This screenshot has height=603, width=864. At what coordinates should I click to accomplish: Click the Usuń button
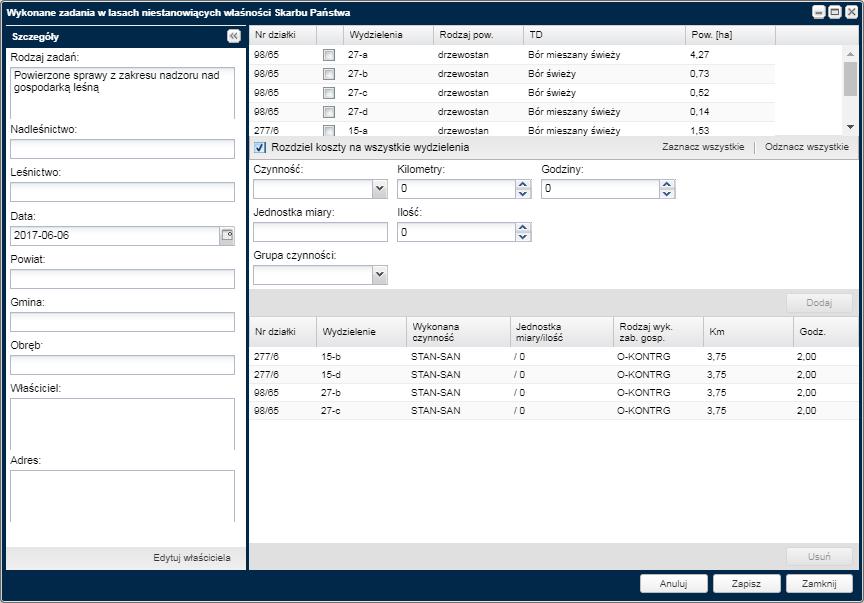tap(819, 557)
